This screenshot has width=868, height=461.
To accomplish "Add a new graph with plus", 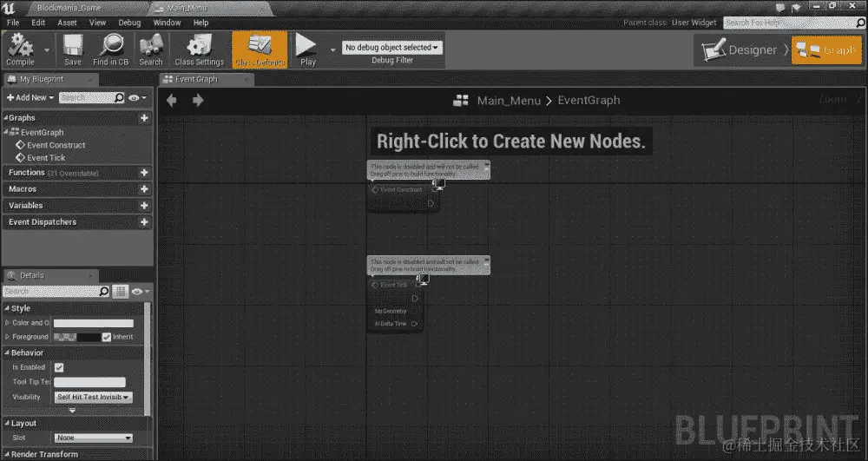I will click(x=144, y=118).
